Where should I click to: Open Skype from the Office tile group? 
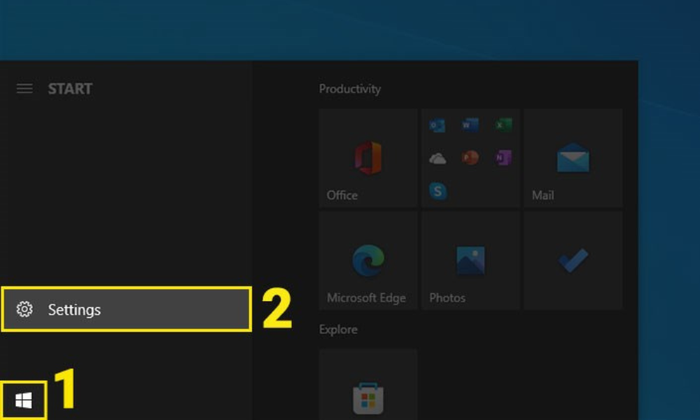[x=438, y=190]
